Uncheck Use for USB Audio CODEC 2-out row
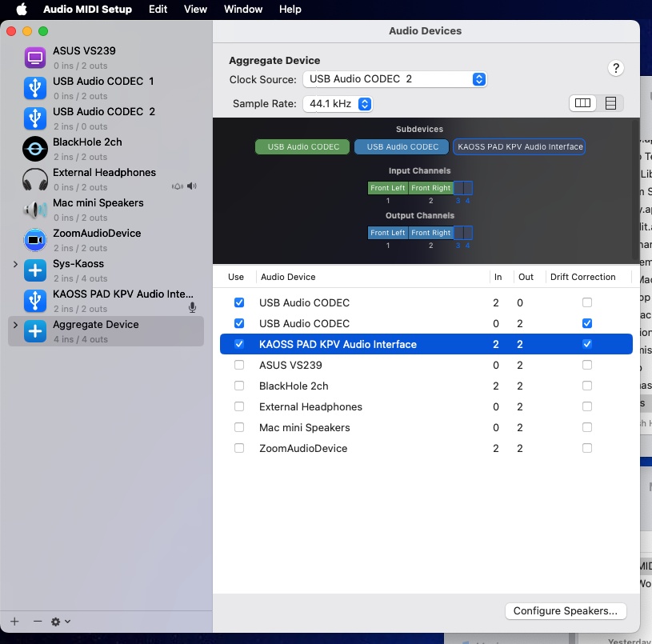652x644 pixels. (239, 323)
